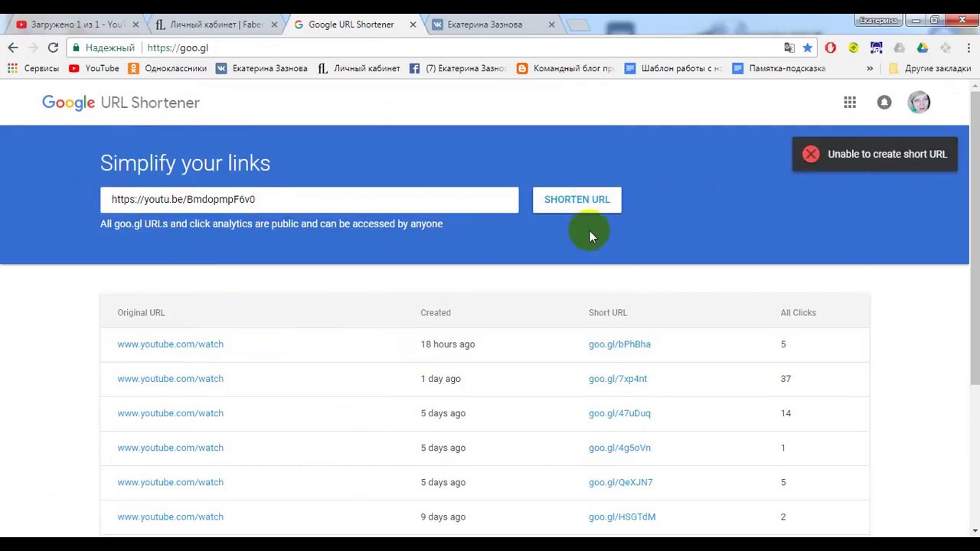Open short link goo.gl/QeXJN7
This screenshot has width=980, height=551.
(x=620, y=482)
